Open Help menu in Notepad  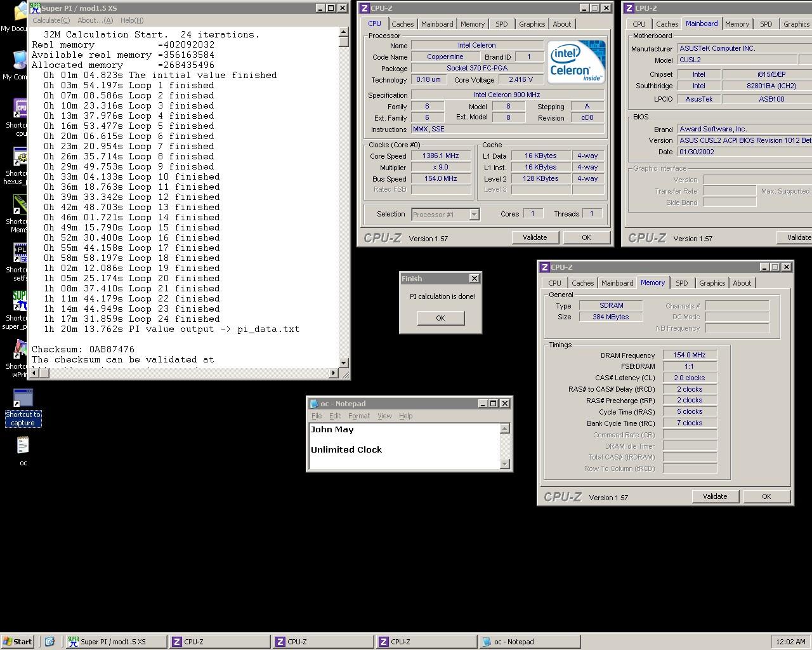coord(405,416)
